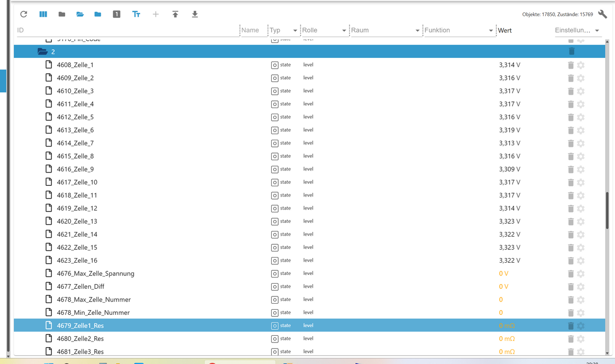Click the vertical scrollbar thumb
Viewport: 615px width, 364px height.
[x=607, y=210]
